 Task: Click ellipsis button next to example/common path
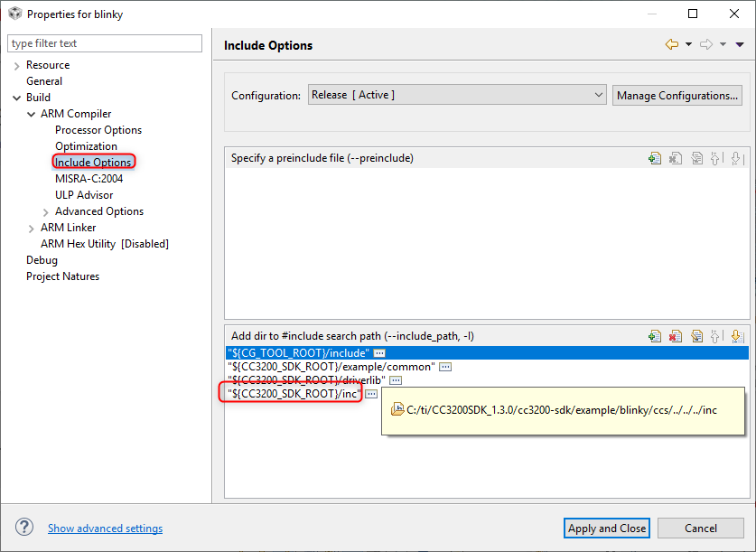(x=445, y=367)
